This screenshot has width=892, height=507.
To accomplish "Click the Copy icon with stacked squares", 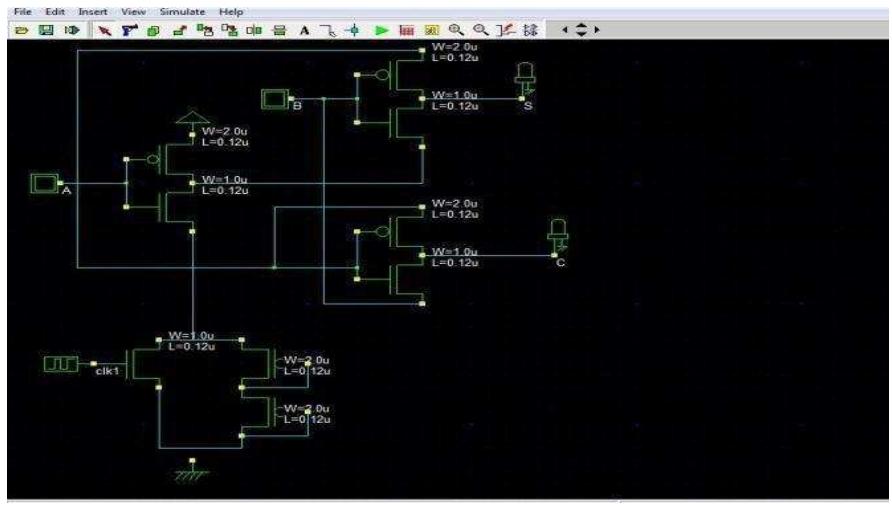I will coord(153,31).
